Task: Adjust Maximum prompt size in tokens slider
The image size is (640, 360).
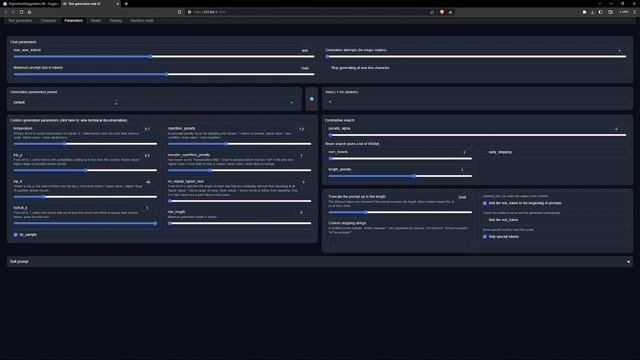Action: click(164, 74)
